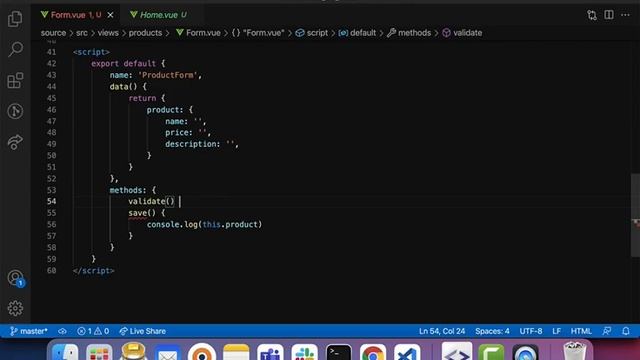
Task: Click the validate breadcrumb segment
Action: pos(462,33)
